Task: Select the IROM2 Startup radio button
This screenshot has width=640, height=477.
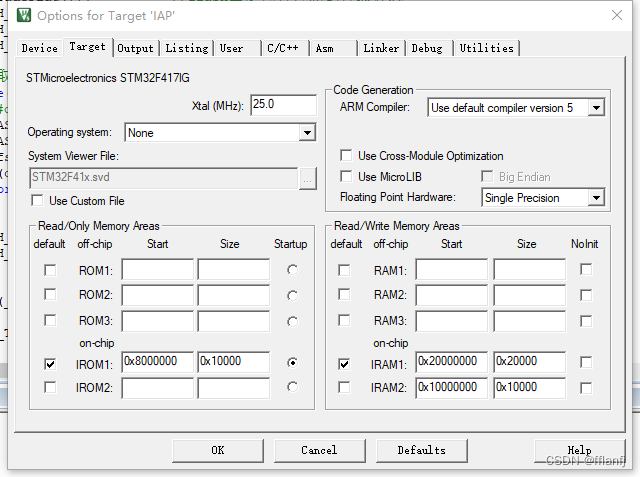Action: tap(292, 386)
